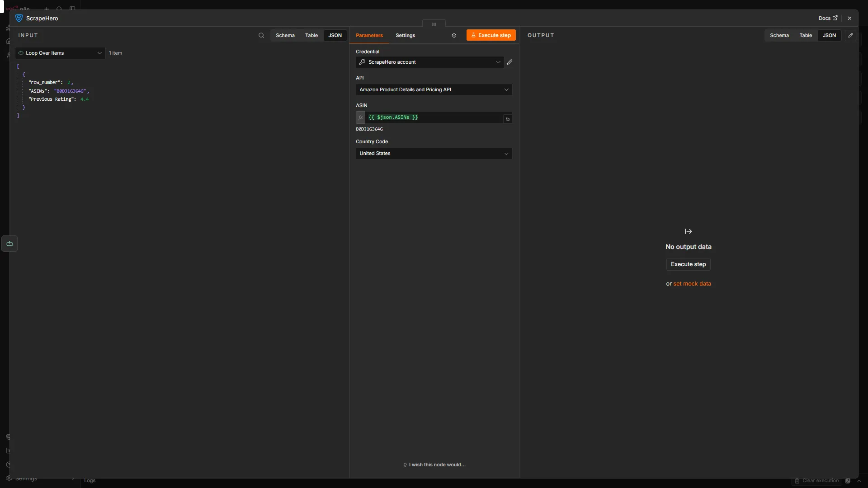Search the input data

pyautogui.click(x=261, y=35)
